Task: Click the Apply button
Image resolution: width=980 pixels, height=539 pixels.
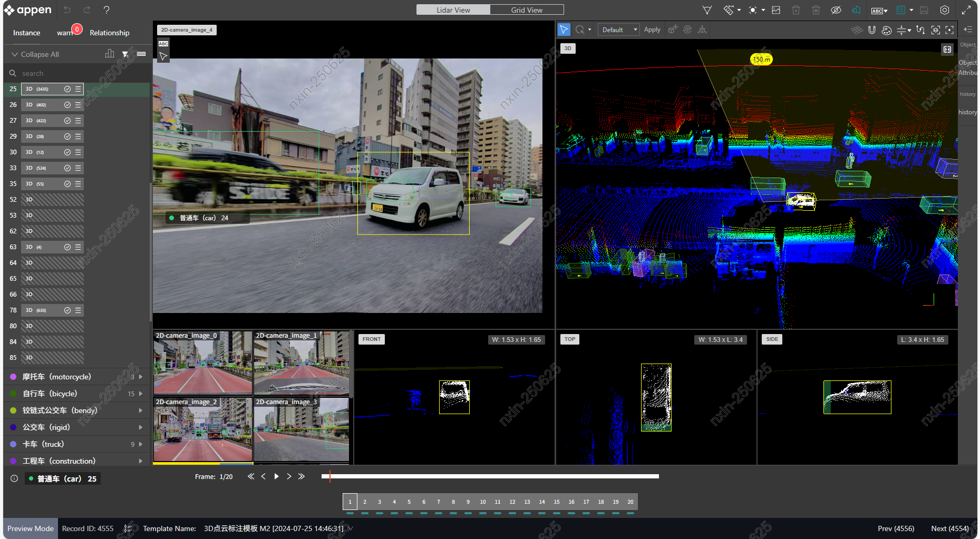Action: coord(652,30)
